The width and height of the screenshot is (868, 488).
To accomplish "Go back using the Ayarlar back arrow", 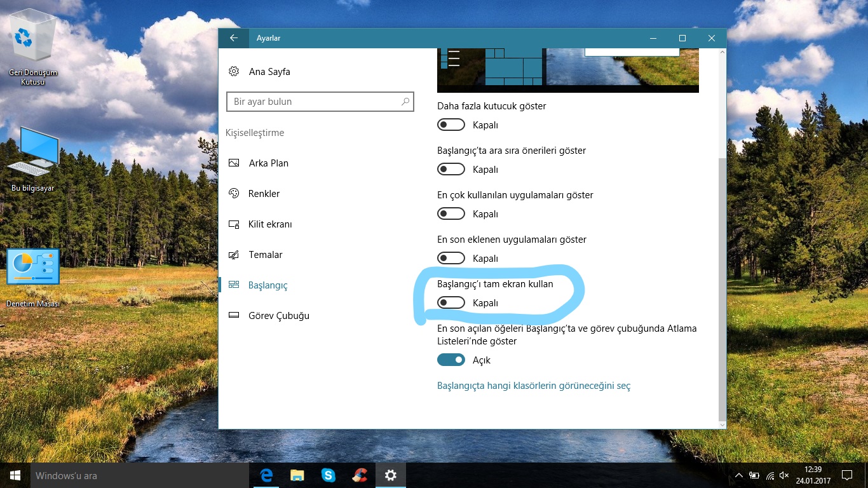I will 234,38.
